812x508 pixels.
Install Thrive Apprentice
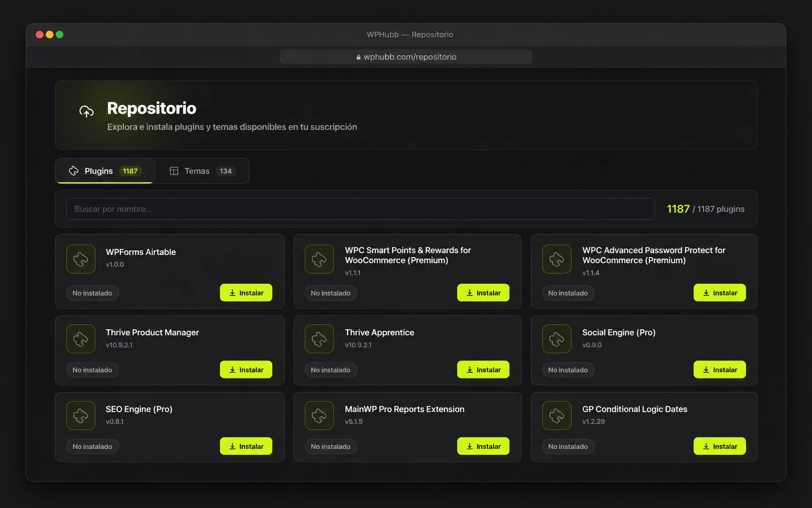coord(483,370)
